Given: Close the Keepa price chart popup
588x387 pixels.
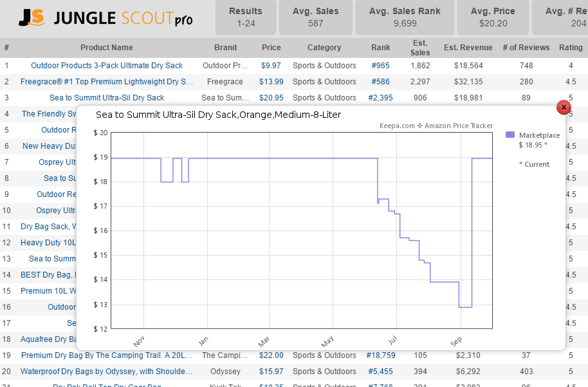Looking at the screenshot, I should (x=564, y=108).
